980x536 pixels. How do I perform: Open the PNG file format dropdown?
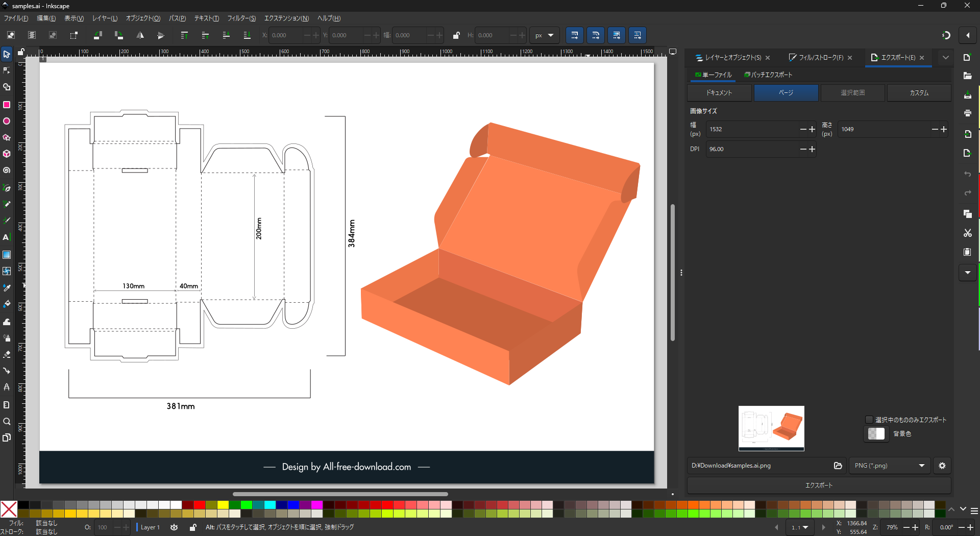pyautogui.click(x=890, y=466)
